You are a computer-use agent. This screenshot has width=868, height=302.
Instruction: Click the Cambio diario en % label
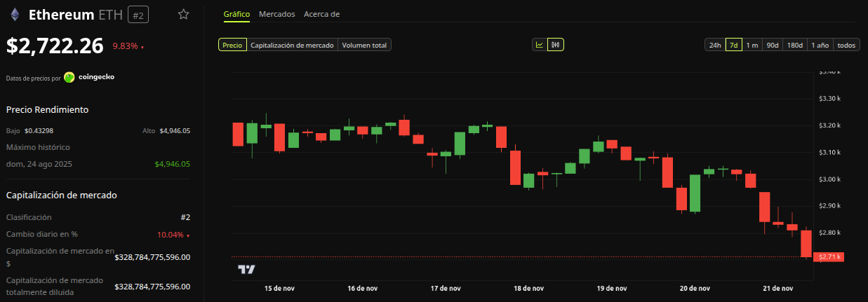tap(42, 235)
